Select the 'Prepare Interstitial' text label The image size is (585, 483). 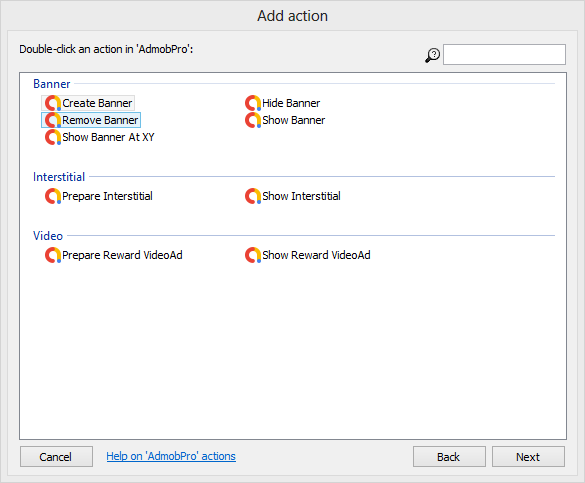pyautogui.click(x=107, y=196)
